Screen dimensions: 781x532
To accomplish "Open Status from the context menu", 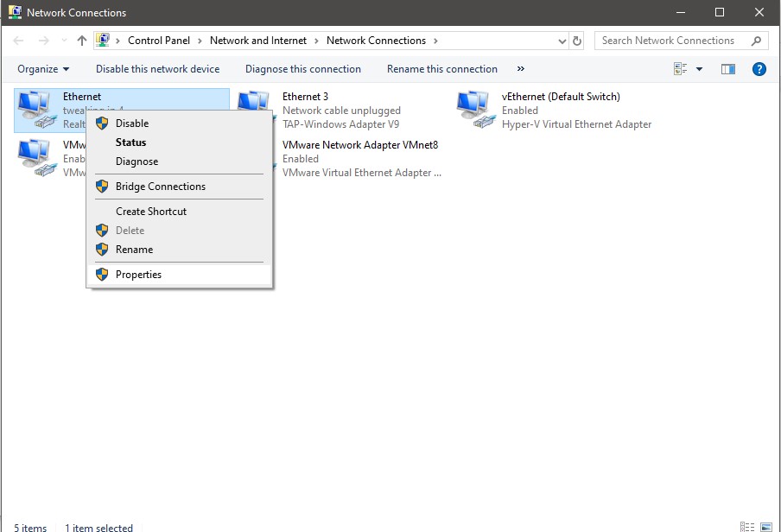I will coord(180,142).
